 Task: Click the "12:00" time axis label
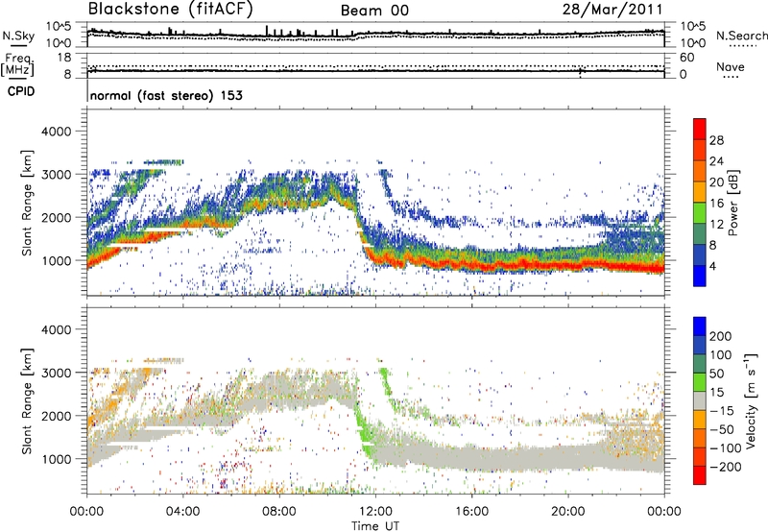tap(375, 512)
